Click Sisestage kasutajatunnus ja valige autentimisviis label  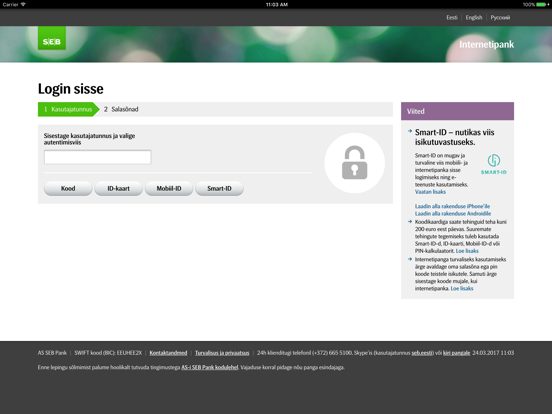coord(89,139)
